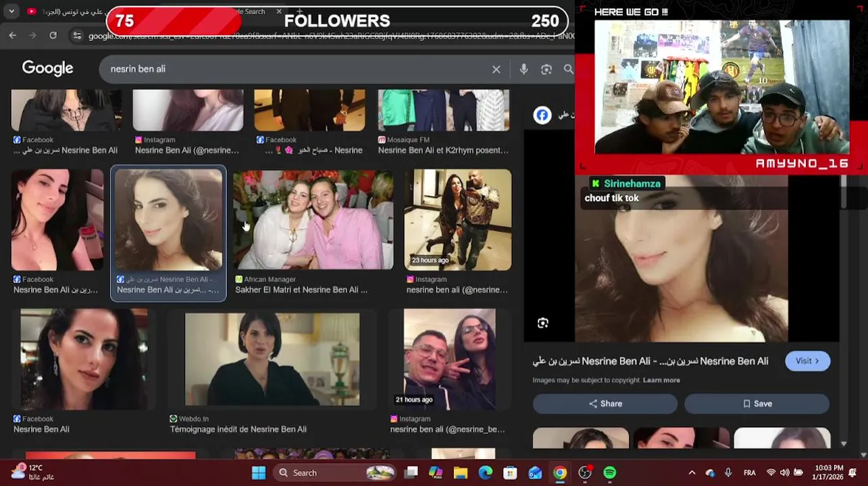Open Spotify from the taskbar

610,473
